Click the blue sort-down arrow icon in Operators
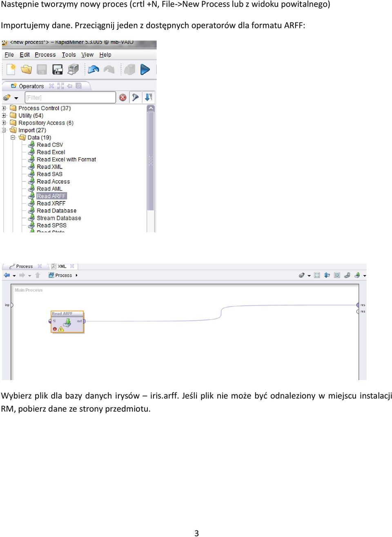The image size is (392, 537). coord(149,97)
